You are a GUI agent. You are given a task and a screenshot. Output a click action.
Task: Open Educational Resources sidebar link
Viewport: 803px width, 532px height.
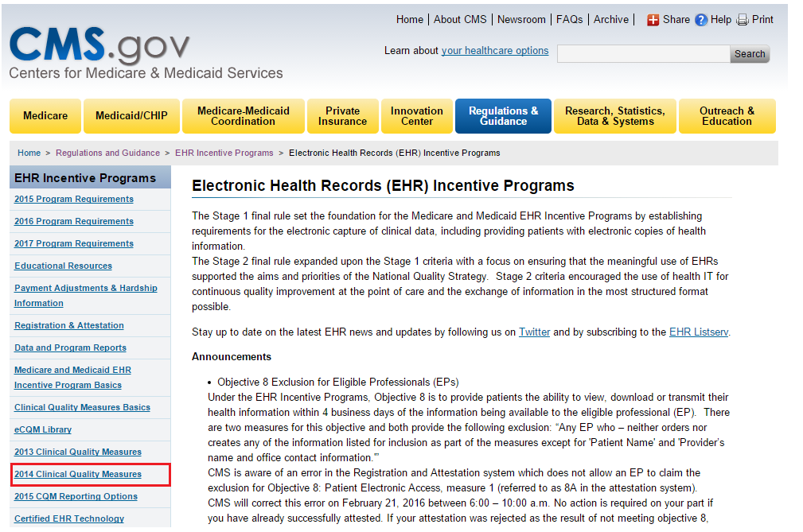[x=63, y=266]
